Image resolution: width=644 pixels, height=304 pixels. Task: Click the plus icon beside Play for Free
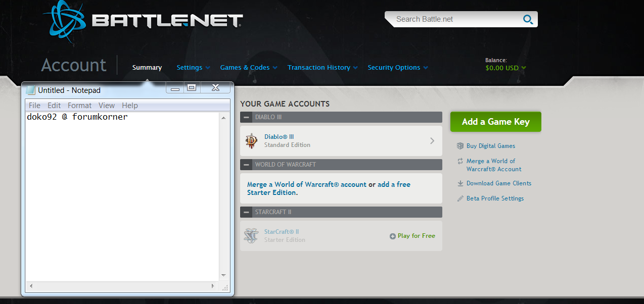click(x=393, y=236)
